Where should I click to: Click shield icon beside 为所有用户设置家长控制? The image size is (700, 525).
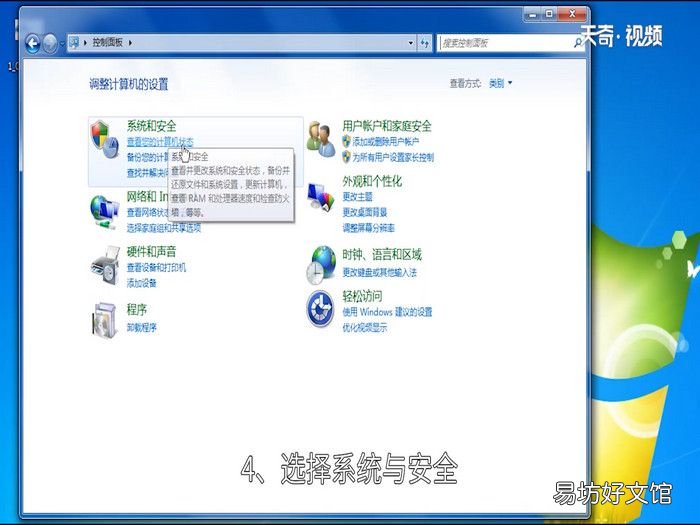pos(346,157)
